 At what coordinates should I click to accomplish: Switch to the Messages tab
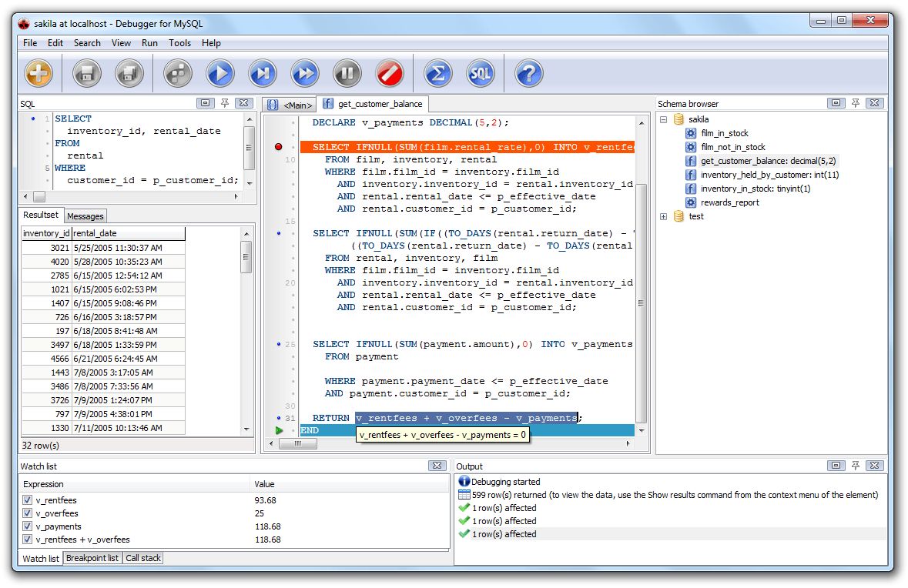tap(85, 215)
